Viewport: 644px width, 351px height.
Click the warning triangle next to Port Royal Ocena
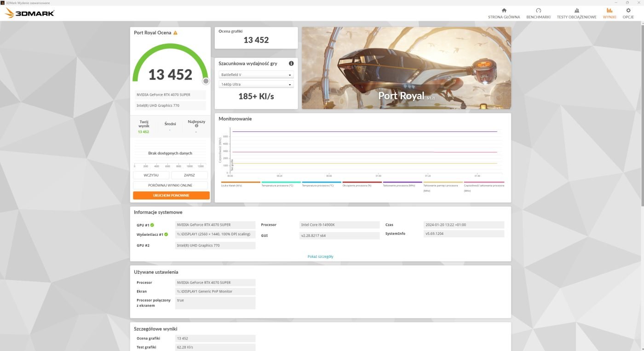pos(175,33)
